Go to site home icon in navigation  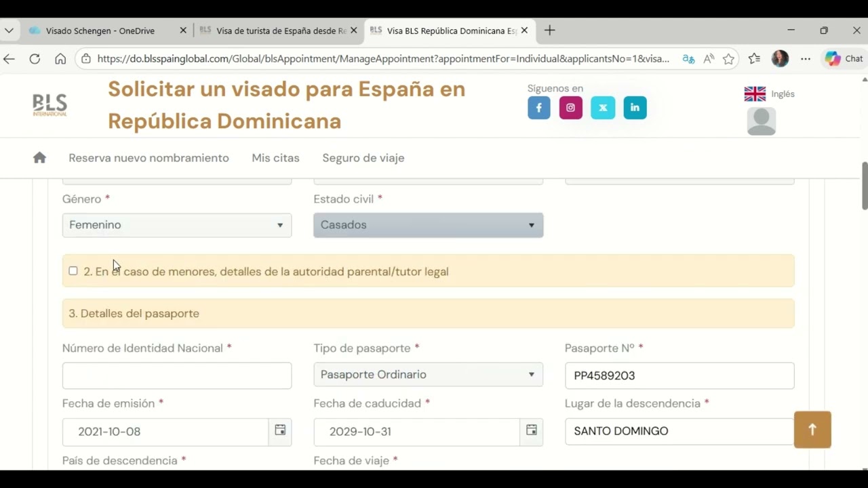tap(39, 158)
